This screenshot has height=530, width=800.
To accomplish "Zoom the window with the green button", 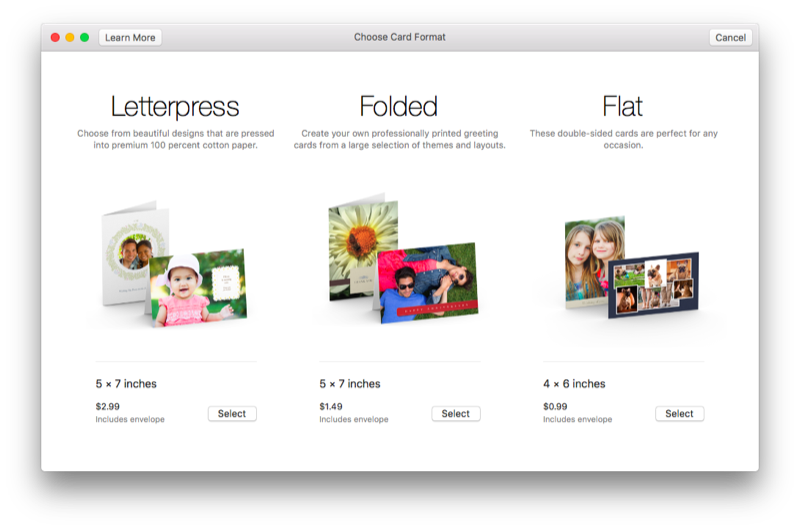I will 85,38.
